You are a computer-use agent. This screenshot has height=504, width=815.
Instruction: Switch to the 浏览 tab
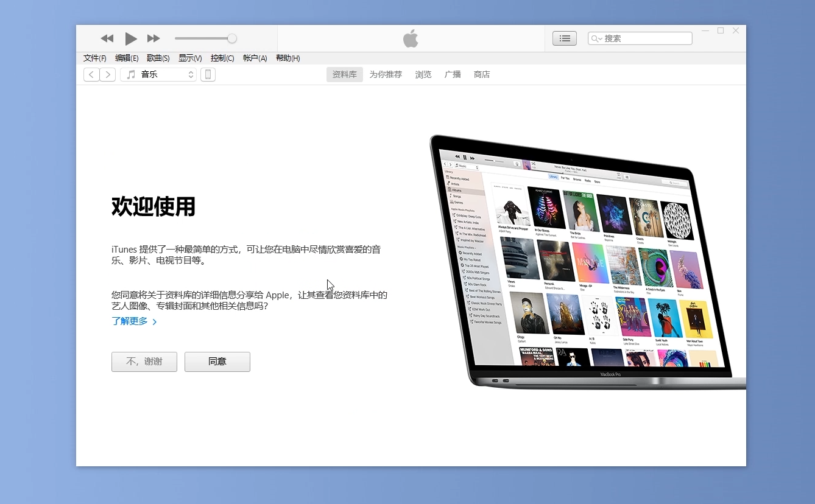423,75
